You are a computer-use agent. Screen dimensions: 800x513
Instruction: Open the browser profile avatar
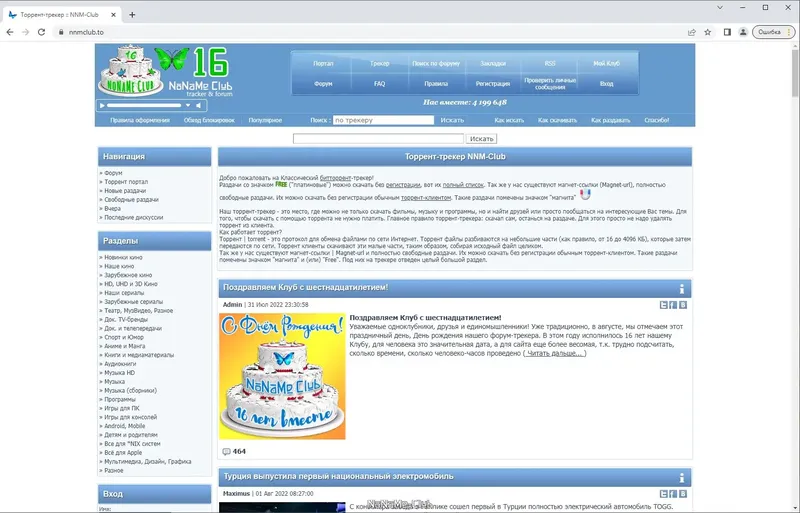[743, 32]
